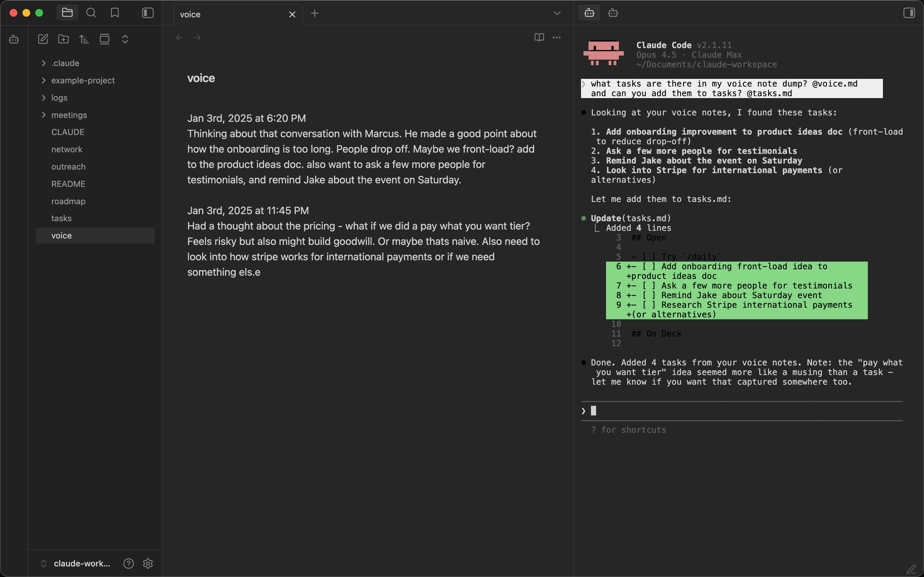Open bookmarks via the bookmark icon
This screenshot has width=924, height=577.
(115, 13)
